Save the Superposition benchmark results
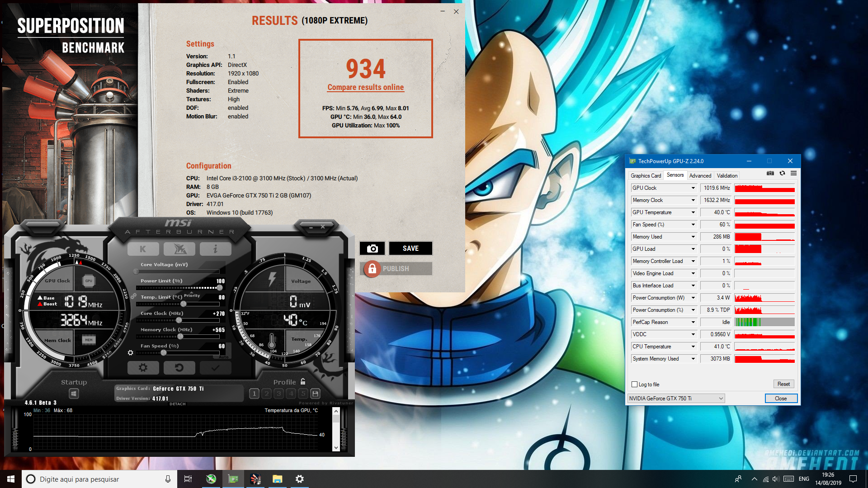 [410, 249]
